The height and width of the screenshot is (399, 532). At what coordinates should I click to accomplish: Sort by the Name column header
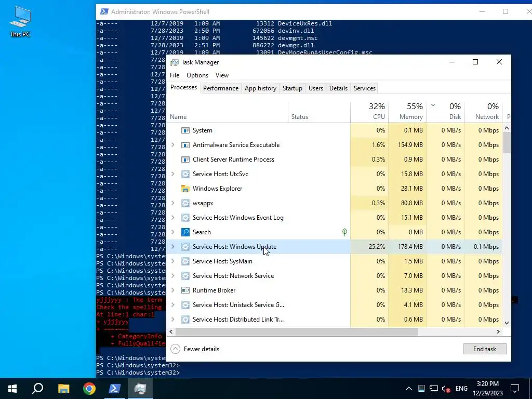click(x=228, y=112)
